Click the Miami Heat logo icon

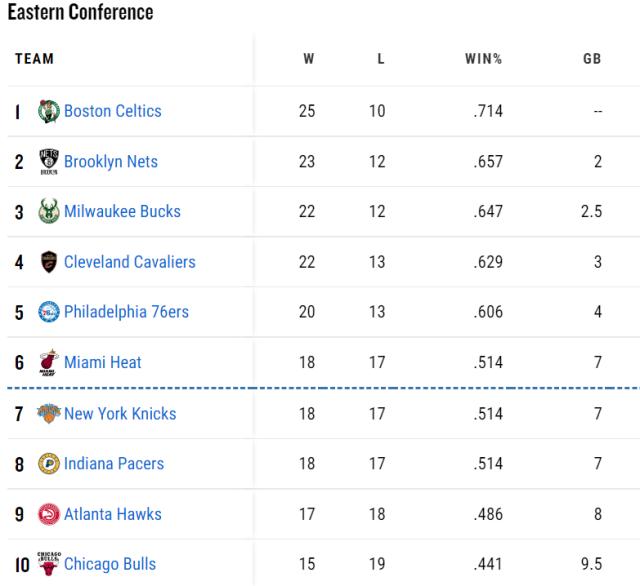click(x=49, y=363)
